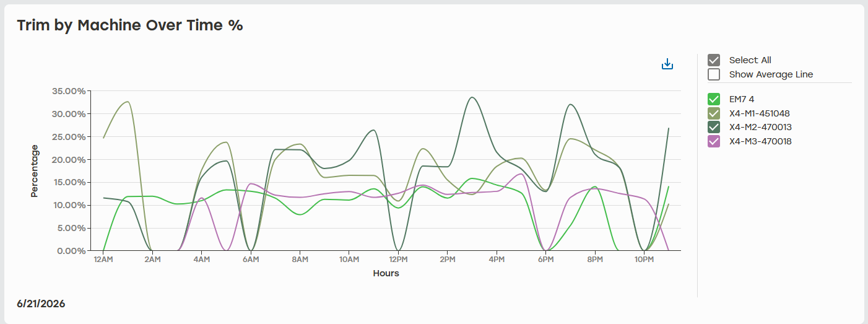The height and width of the screenshot is (324, 868).
Task: Click the 35.00% y-axis label
Action: click(x=69, y=91)
